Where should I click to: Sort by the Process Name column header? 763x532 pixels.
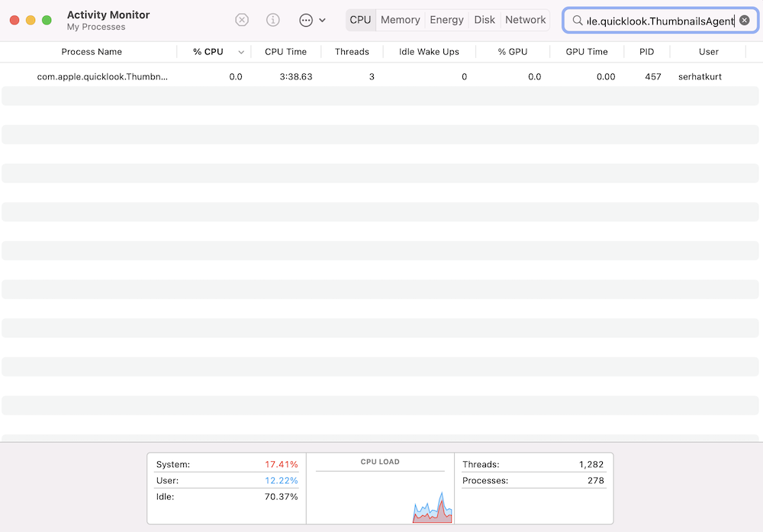[92, 52]
